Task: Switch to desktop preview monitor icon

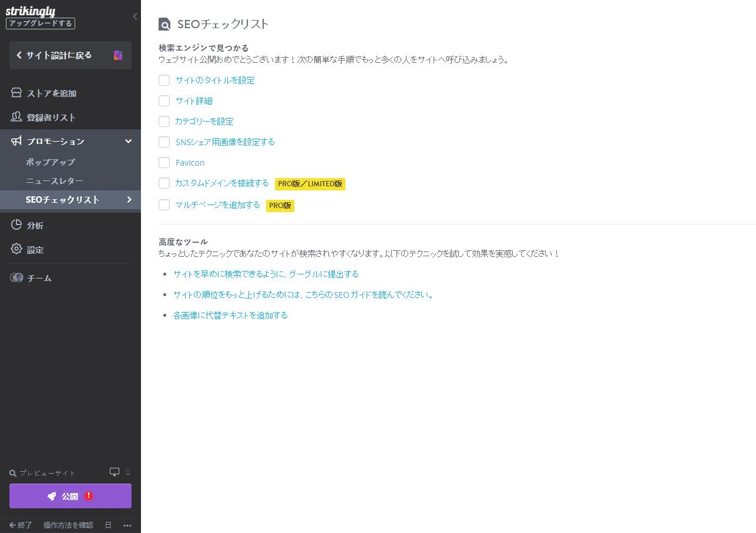Action: 115,472
